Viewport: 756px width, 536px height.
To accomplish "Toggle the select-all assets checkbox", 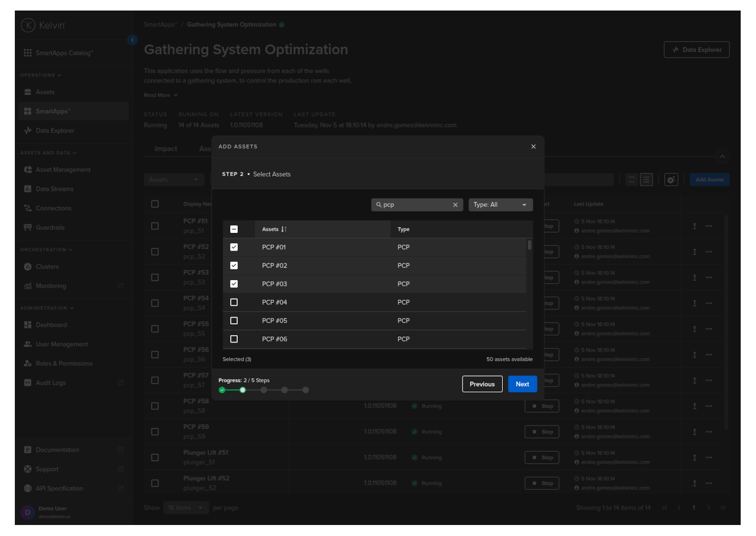I will [x=234, y=229].
